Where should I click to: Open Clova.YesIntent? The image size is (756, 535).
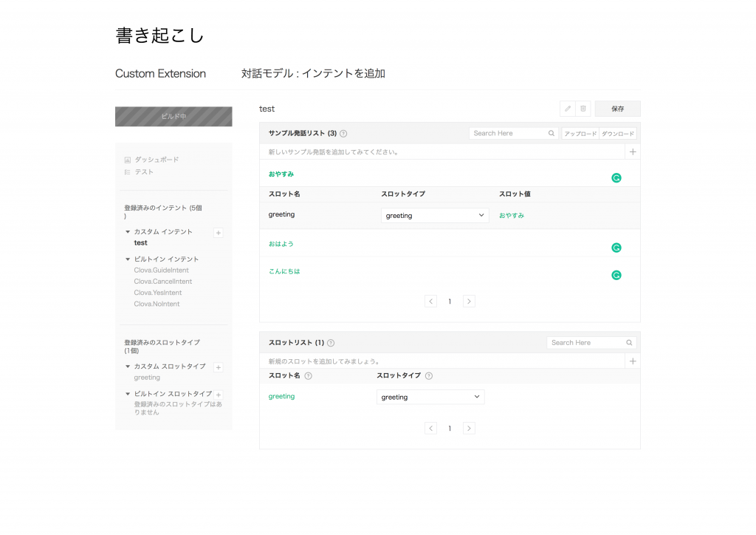(x=158, y=293)
